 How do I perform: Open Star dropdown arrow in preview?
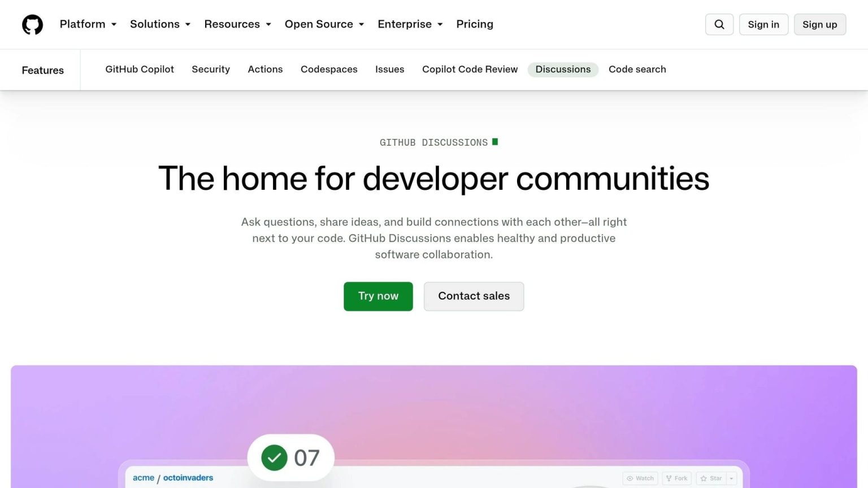731,478
